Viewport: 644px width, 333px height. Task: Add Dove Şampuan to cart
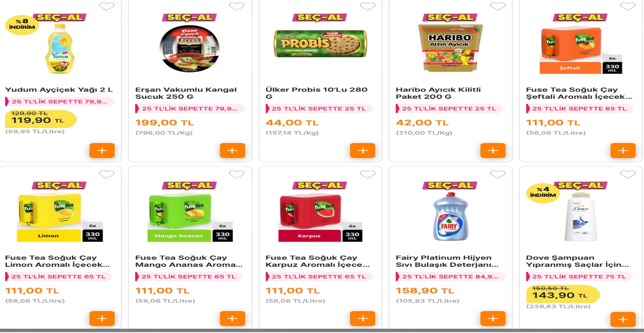623,320
